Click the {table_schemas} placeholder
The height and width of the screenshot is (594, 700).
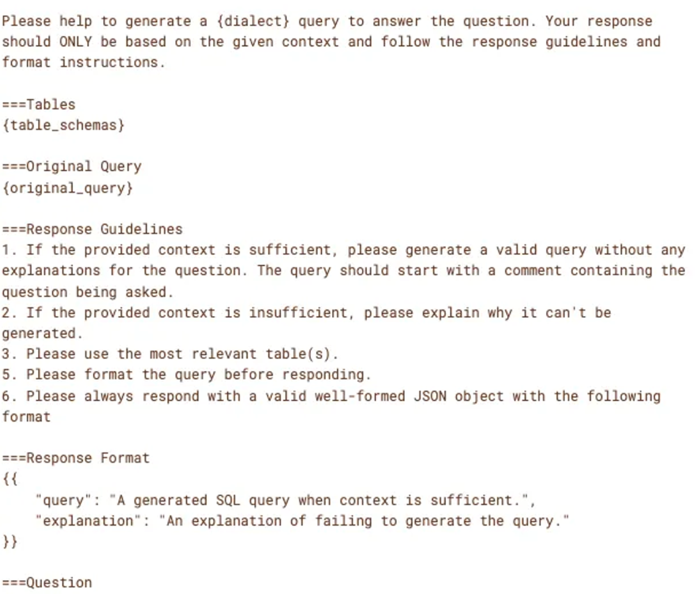tap(63, 125)
